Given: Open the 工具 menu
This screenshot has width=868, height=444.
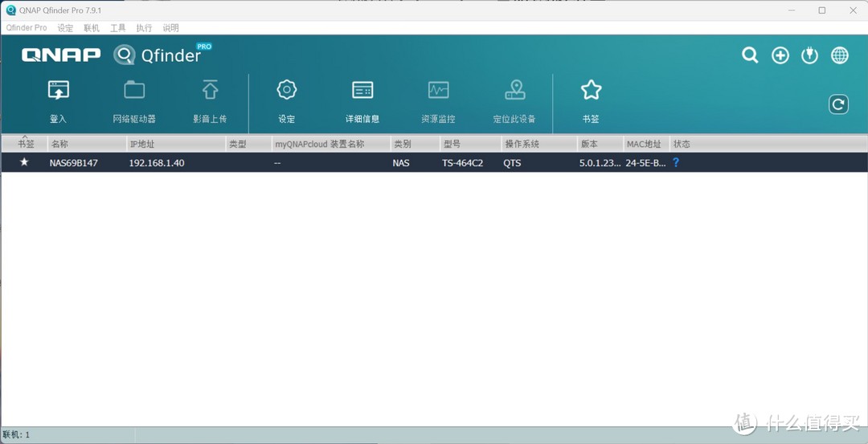Looking at the screenshot, I should pyautogui.click(x=118, y=27).
